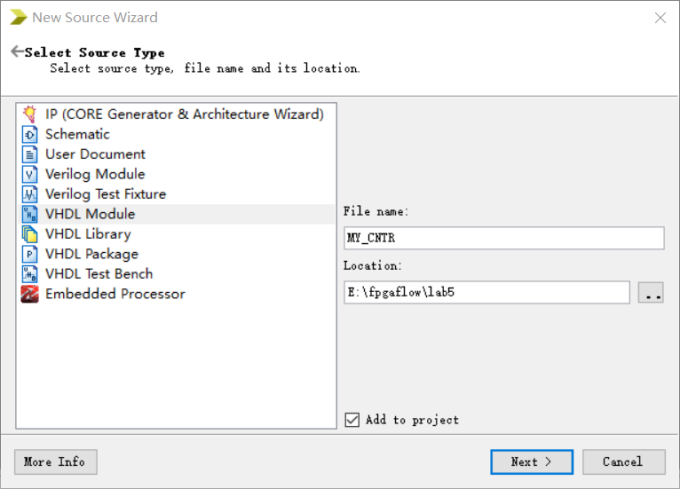This screenshot has height=489, width=680.
Task: Click the VHDL Library icon
Action: [29, 234]
